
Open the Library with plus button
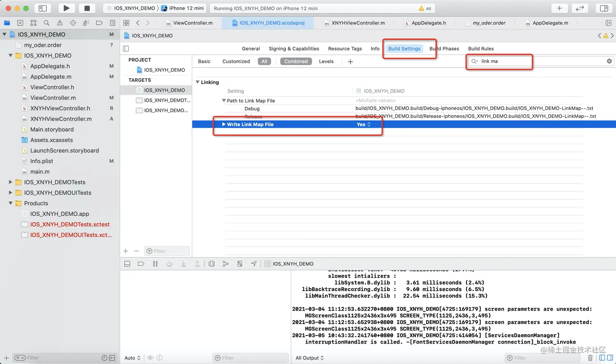point(559,8)
